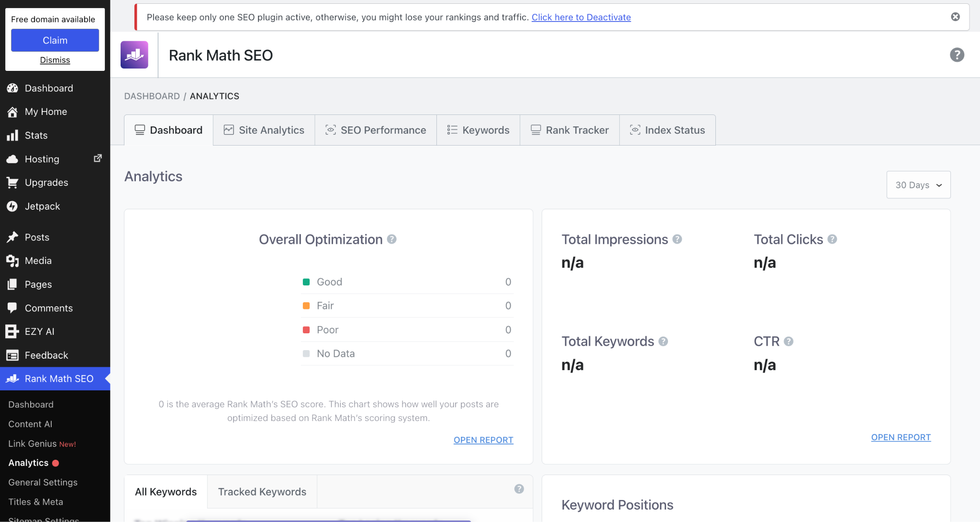Open General Settings submenu item
Image resolution: width=980 pixels, height=522 pixels.
pyautogui.click(x=43, y=483)
